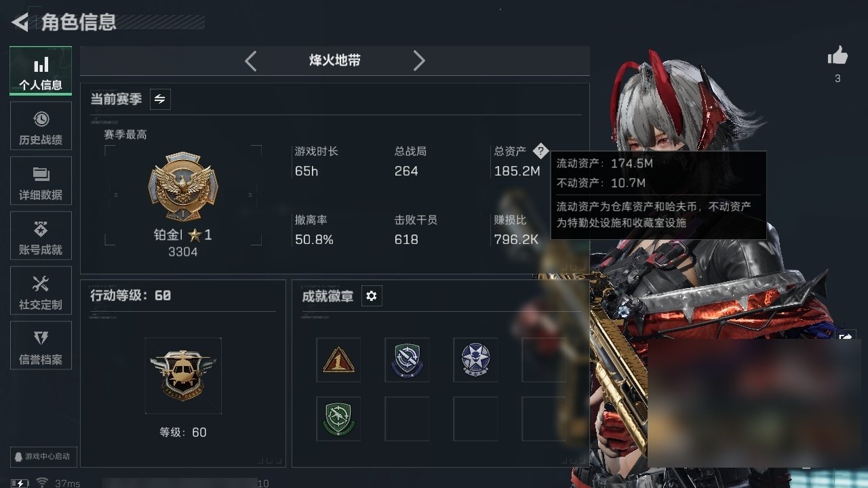Open the 历史战绩 history tab

[41, 126]
